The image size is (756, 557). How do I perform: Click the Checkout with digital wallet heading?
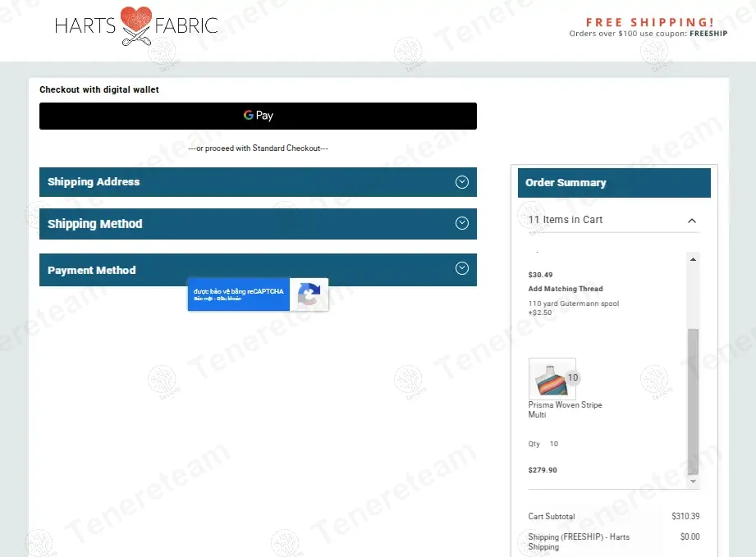pos(99,89)
